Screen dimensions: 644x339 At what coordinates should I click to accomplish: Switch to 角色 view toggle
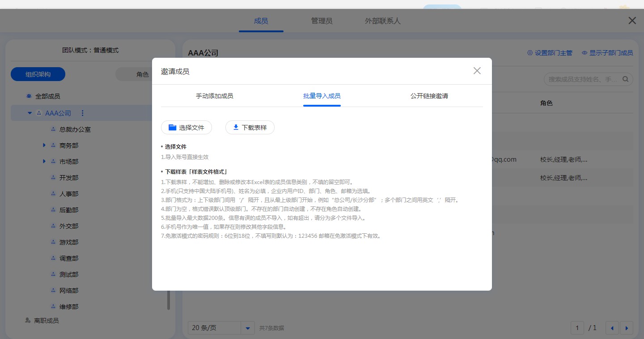142,74
